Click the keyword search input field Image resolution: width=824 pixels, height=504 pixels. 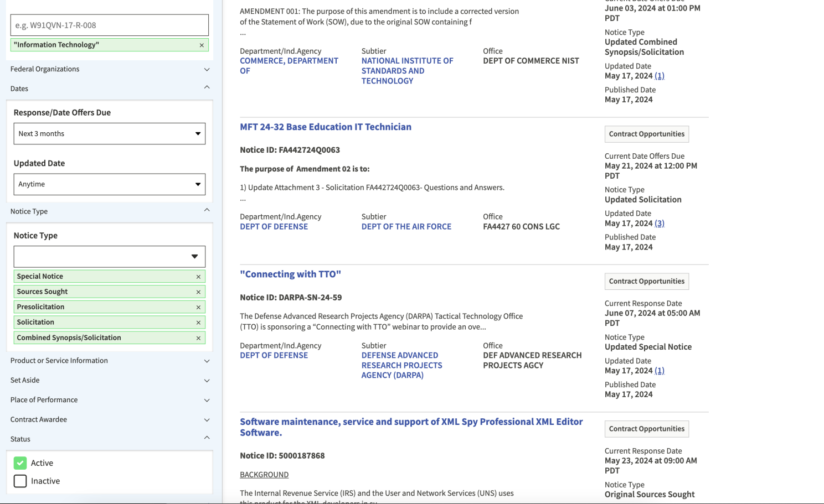(110, 25)
